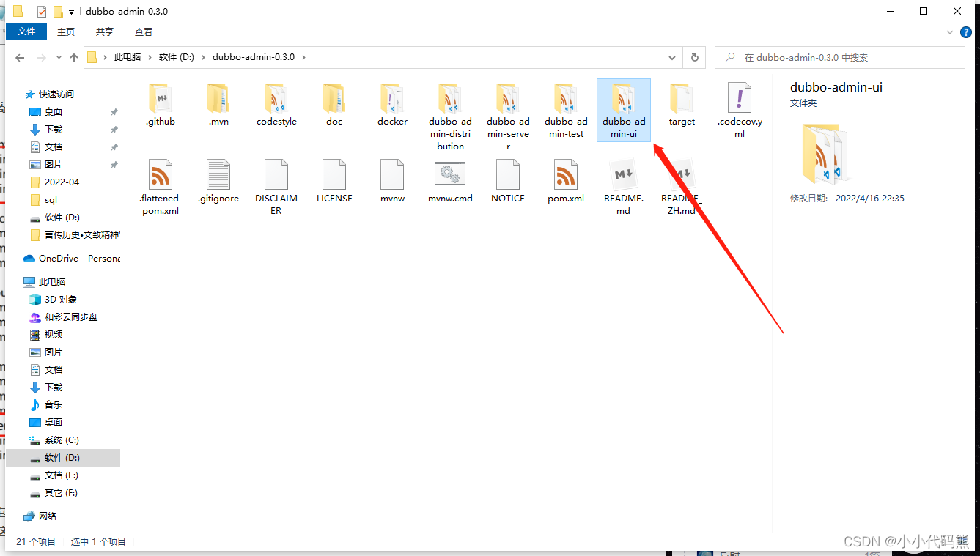This screenshot has height=556, width=980.
Task: Click the Back navigation arrow
Action: coord(20,57)
